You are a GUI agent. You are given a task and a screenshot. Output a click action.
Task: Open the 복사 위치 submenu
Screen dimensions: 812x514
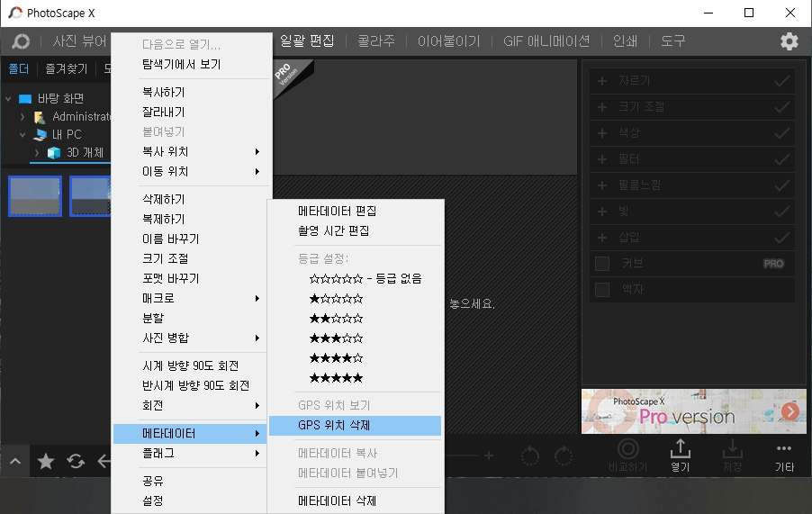[191, 151]
